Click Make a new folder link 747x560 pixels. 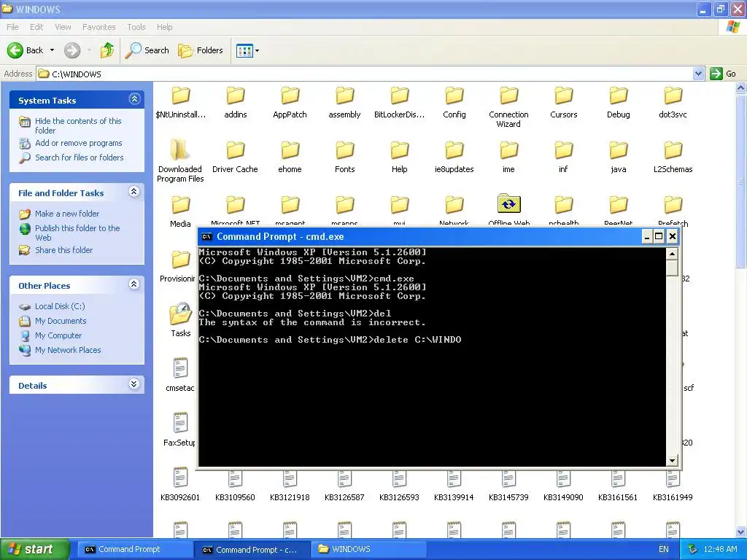[67, 214]
